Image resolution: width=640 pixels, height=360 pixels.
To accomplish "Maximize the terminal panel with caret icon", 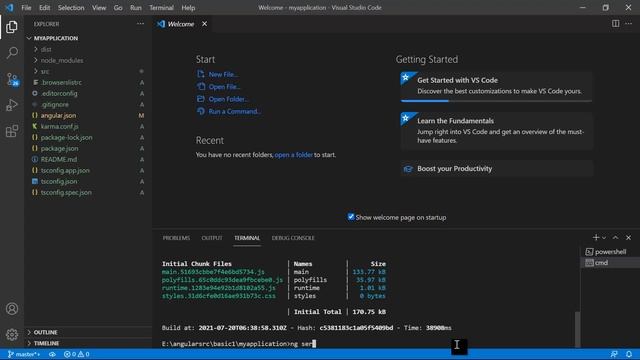I will point(616,238).
